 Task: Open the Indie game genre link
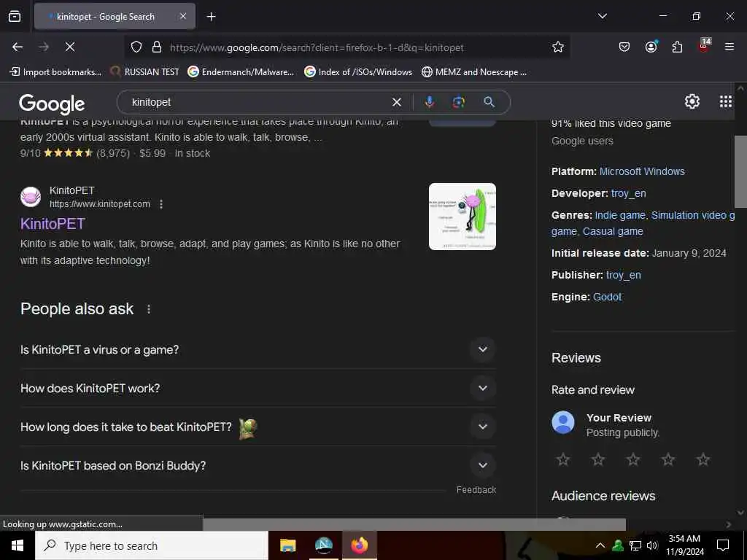pos(620,215)
